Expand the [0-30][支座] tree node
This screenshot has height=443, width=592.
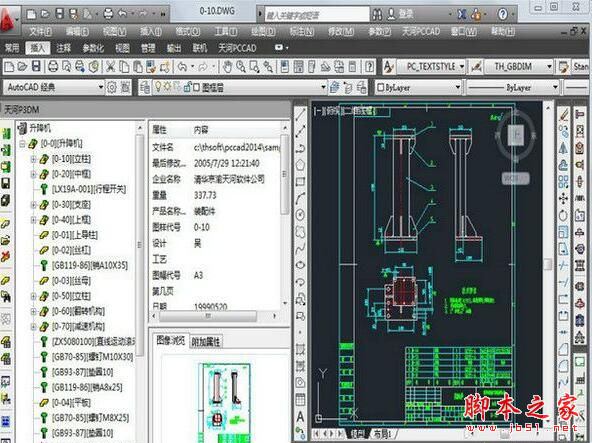[x=34, y=205]
